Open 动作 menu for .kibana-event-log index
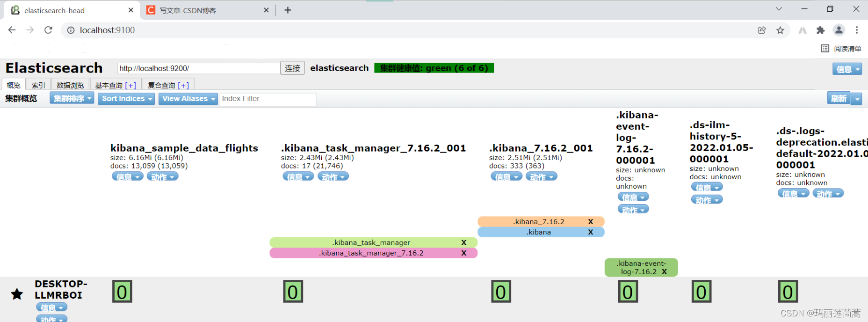 [633, 209]
